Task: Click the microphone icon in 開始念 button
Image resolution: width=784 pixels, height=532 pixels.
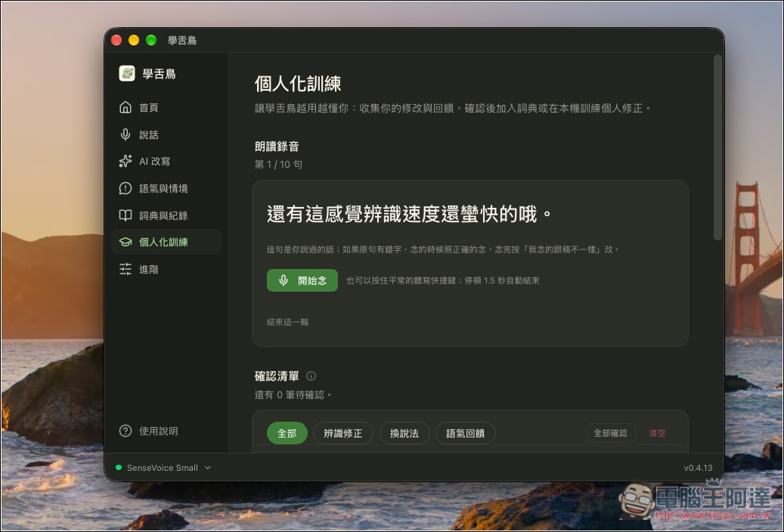Action: click(284, 280)
